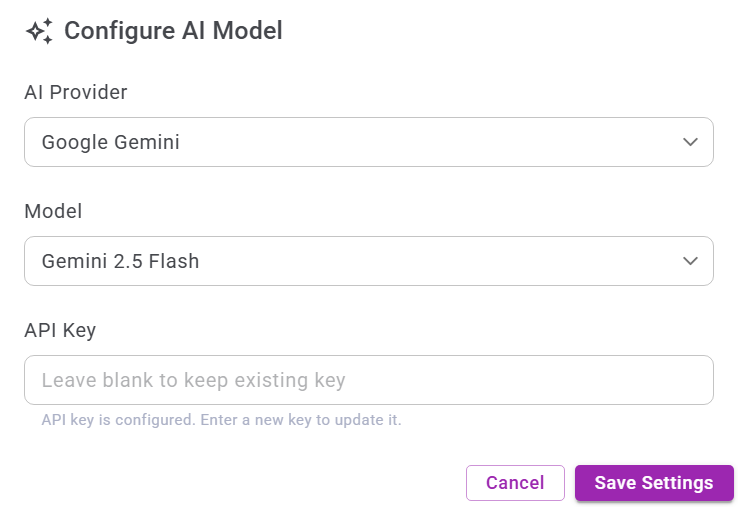Click the Model field label
Viewport: 738px width, 507px height.
click(x=53, y=211)
